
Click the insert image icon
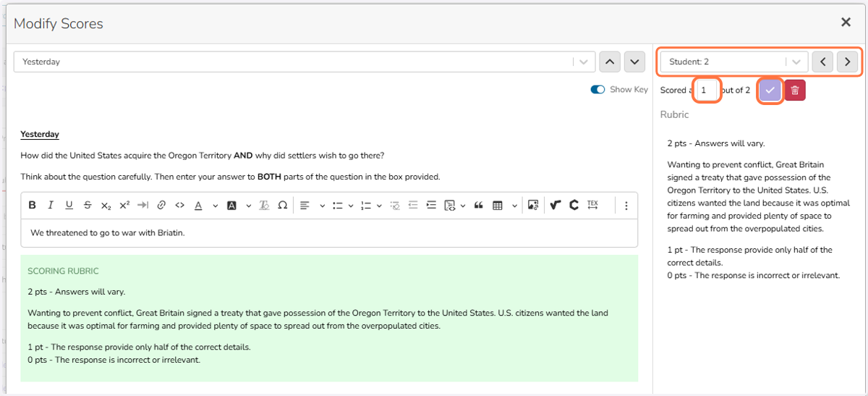click(x=533, y=206)
